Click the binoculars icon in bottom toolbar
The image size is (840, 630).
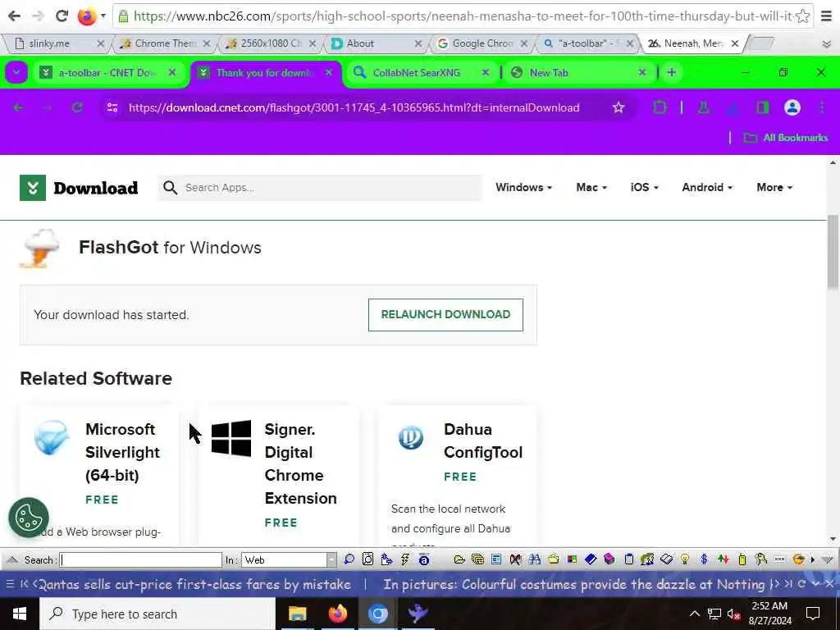pos(534,559)
